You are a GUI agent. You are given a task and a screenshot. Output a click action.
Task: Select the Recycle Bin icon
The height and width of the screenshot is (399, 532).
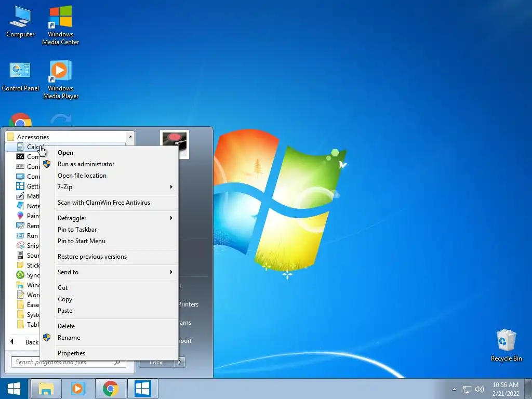click(x=506, y=345)
